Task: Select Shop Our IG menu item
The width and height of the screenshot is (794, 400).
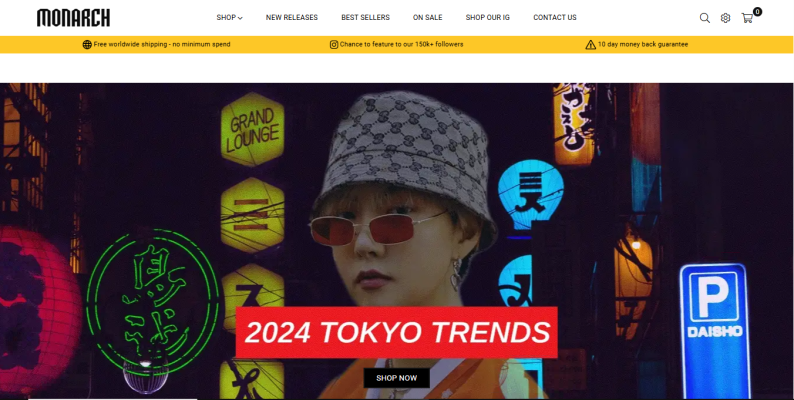Action: pos(488,18)
